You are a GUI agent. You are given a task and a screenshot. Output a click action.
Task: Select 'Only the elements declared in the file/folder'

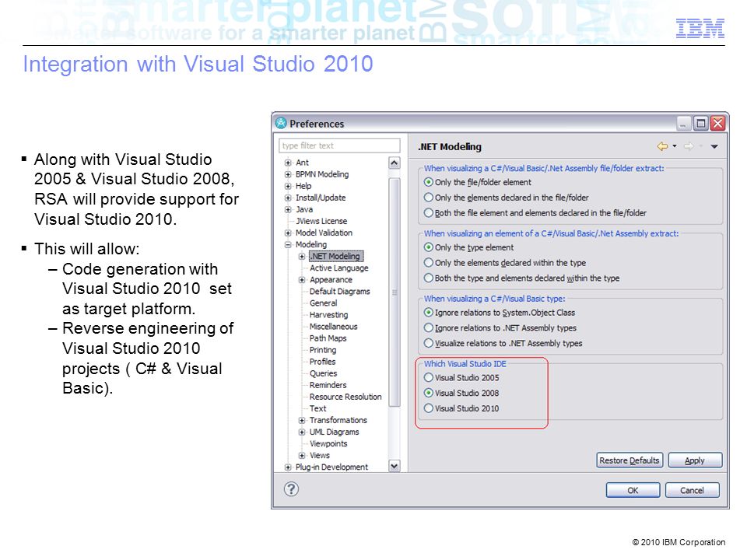click(506, 198)
